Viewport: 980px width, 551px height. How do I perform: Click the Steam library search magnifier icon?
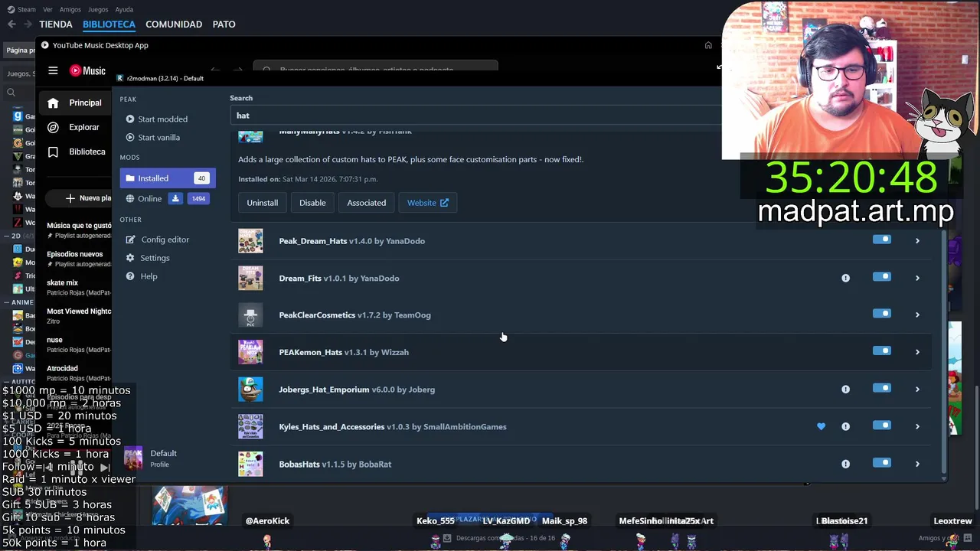click(x=11, y=93)
